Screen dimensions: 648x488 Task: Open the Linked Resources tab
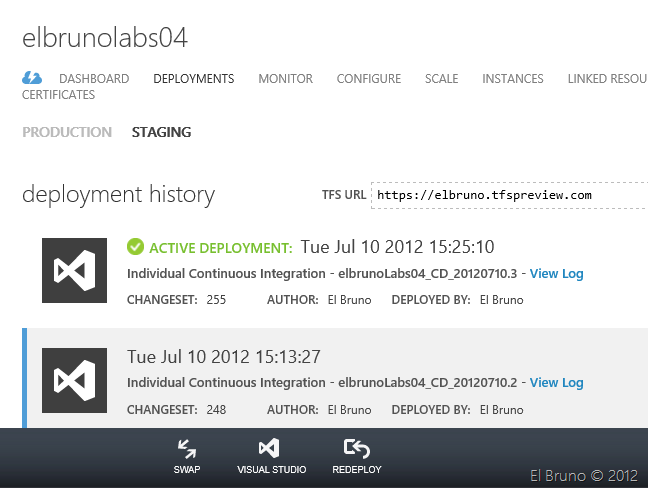click(x=606, y=79)
